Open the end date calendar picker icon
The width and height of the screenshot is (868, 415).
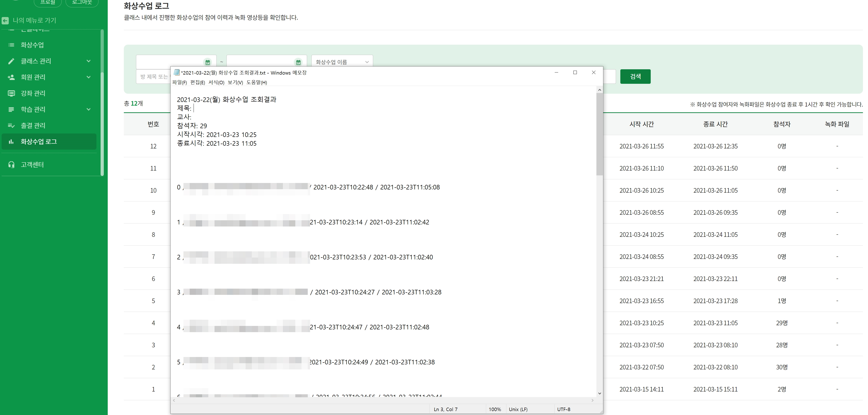coord(298,62)
